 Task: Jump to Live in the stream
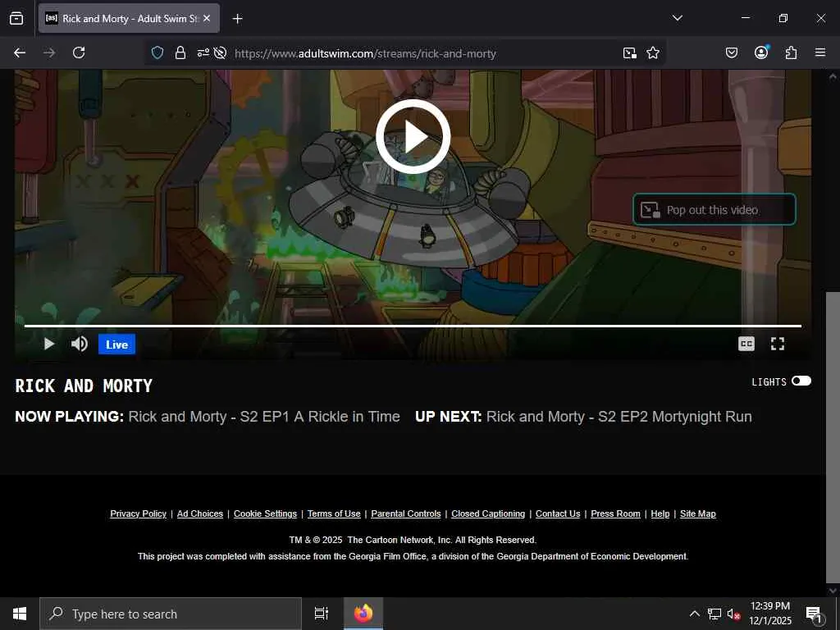point(116,345)
